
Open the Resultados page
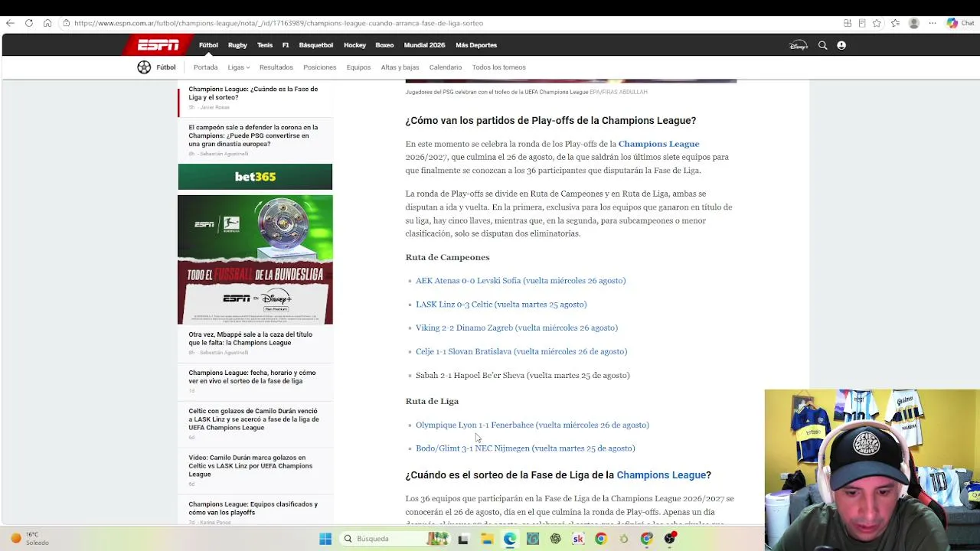(276, 67)
